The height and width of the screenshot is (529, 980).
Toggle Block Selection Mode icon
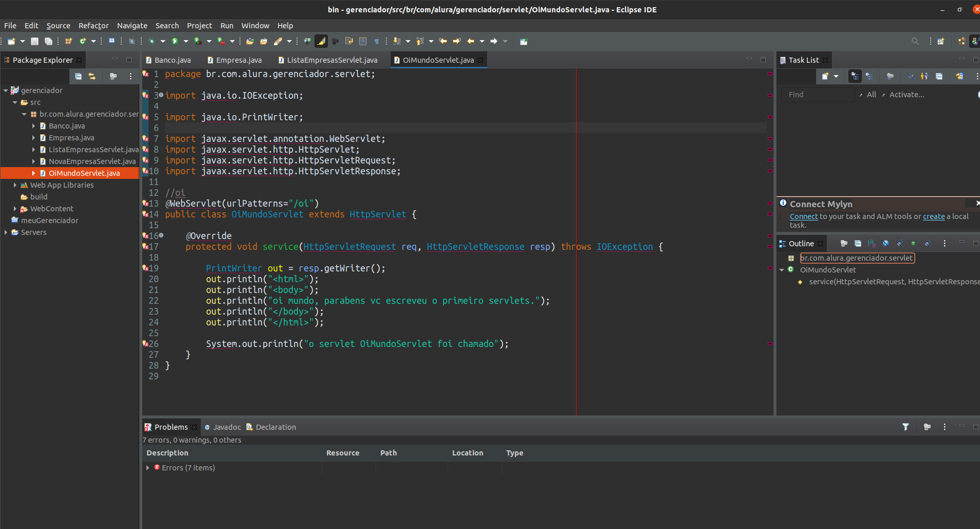click(x=363, y=41)
